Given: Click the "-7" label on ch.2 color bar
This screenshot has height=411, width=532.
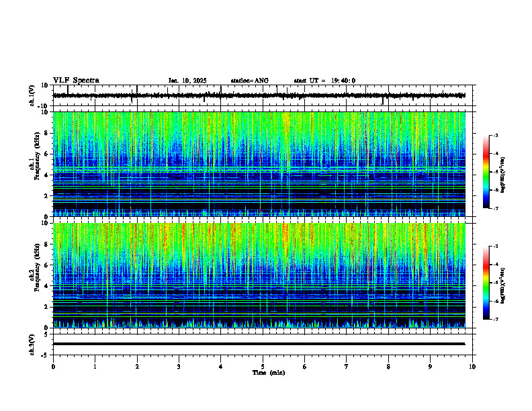Looking at the screenshot, I should tap(496, 319).
